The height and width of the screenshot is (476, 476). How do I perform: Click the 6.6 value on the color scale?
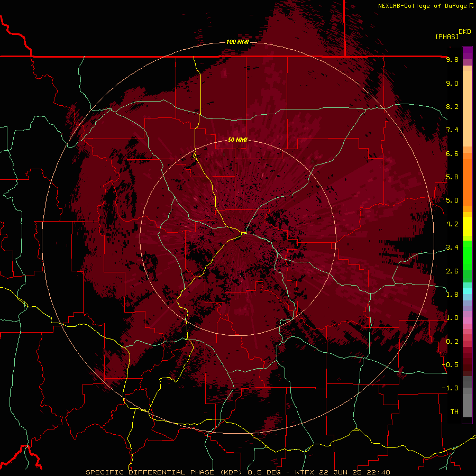pos(452,153)
